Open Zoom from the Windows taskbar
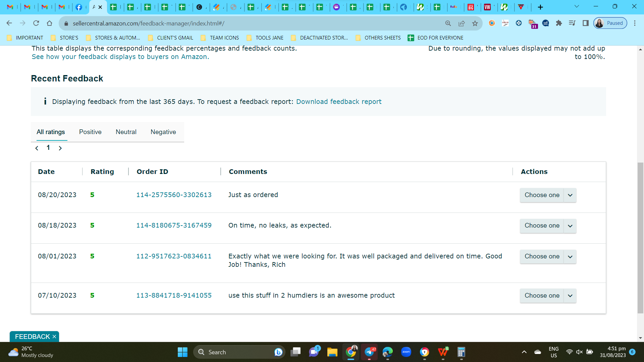Screen dimensions: 644x362 (406, 352)
